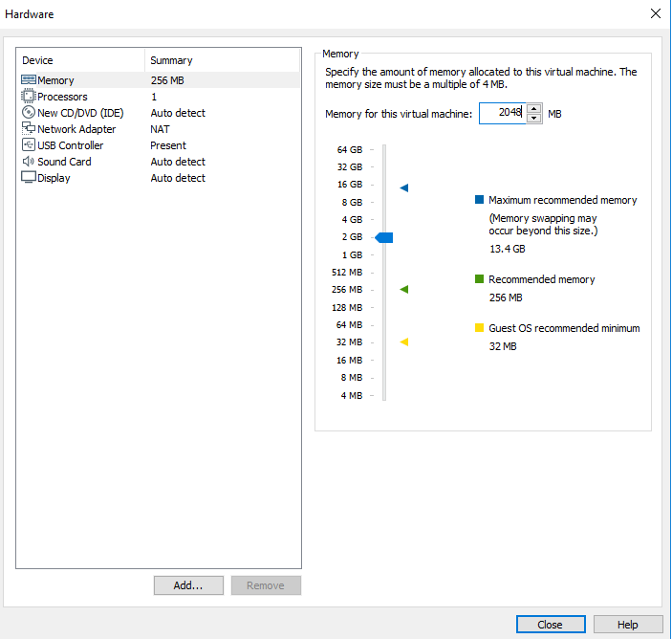
Task: Click the processors count value 1
Action: pyautogui.click(x=154, y=97)
